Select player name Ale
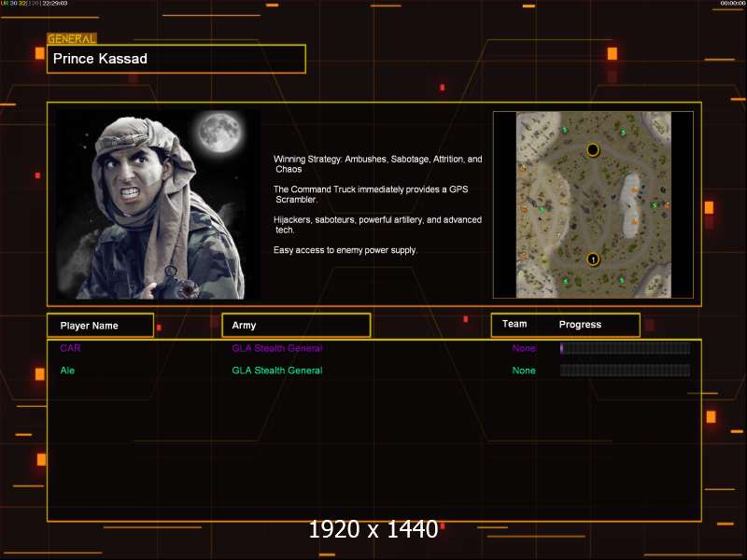Image resolution: width=747 pixels, height=560 pixels. pyautogui.click(x=67, y=371)
